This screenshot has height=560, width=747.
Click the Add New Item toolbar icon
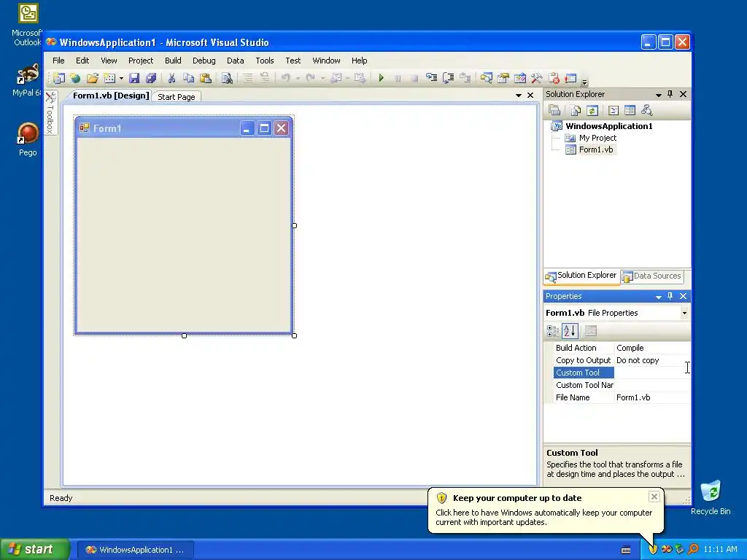tap(109, 78)
